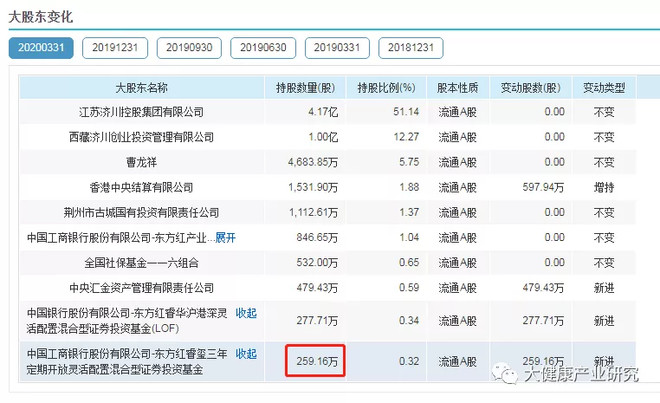Click the 大股东变化 section heading
Image resolution: width=660 pixels, height=403 pixels.
click(x=40, y=17)
